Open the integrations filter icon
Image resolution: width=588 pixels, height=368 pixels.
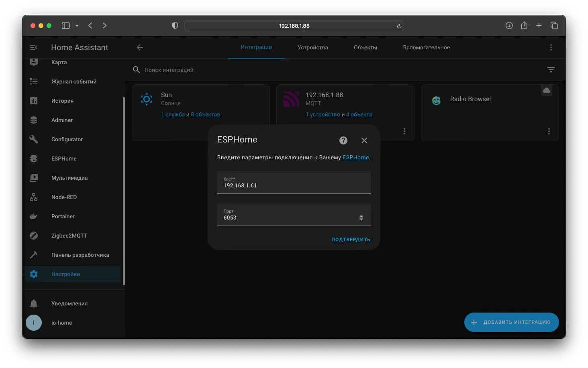pyautogui.click(x=551, y=70)
